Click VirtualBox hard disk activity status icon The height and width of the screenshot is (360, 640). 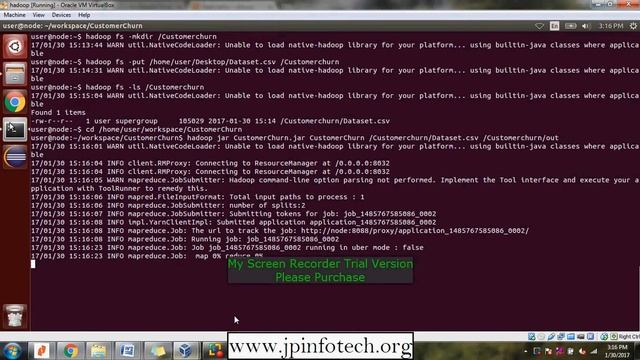(x=531, y=337)
